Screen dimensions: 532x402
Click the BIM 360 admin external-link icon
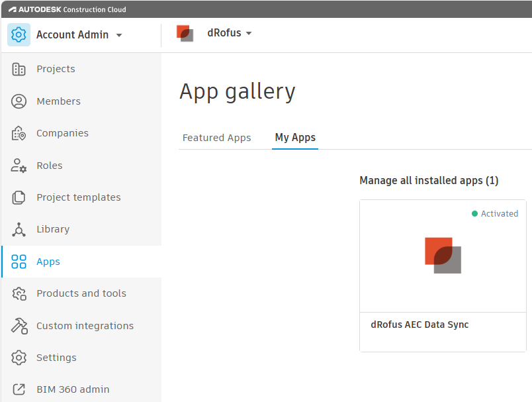[19, 389]
